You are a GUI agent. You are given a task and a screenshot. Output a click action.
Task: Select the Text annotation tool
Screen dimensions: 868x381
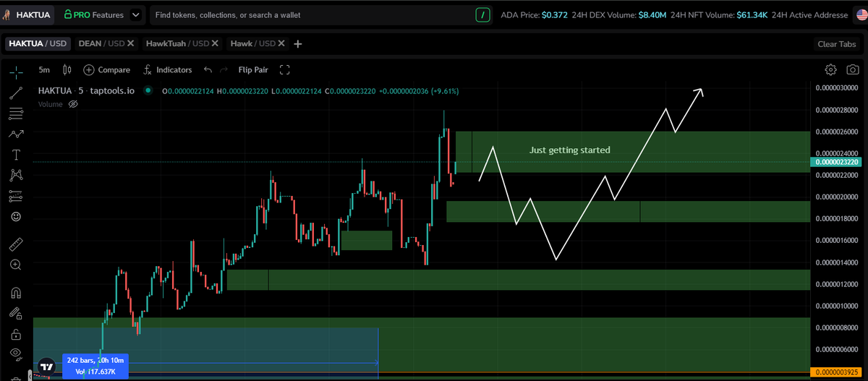click(16, 155)
